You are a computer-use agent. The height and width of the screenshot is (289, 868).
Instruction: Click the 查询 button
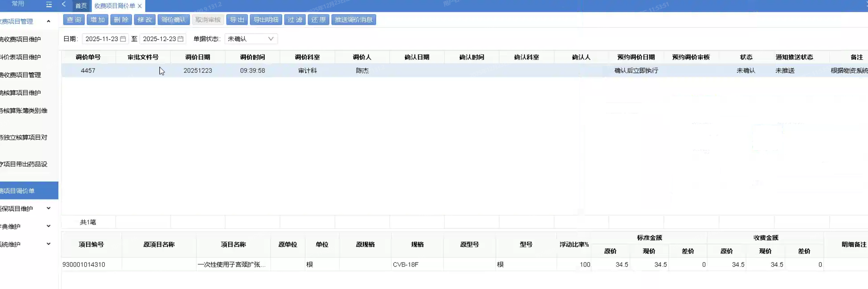pyautogui.click(x=74, y=20)
